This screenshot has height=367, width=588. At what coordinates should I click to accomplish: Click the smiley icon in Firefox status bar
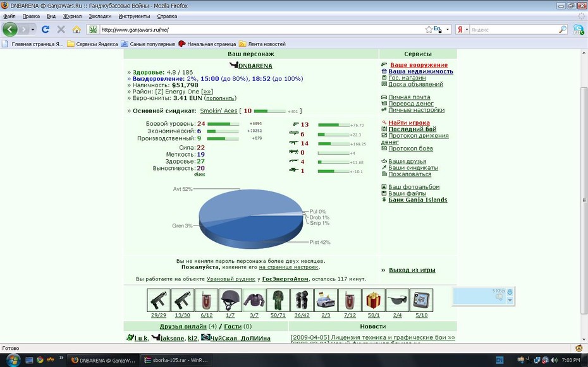579,348
